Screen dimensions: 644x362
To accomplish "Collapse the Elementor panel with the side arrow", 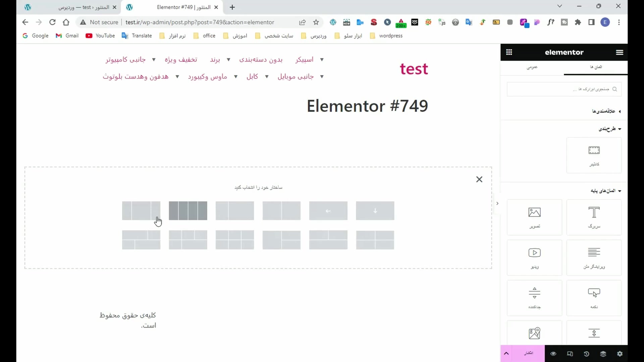I will (x=497, y=203).
